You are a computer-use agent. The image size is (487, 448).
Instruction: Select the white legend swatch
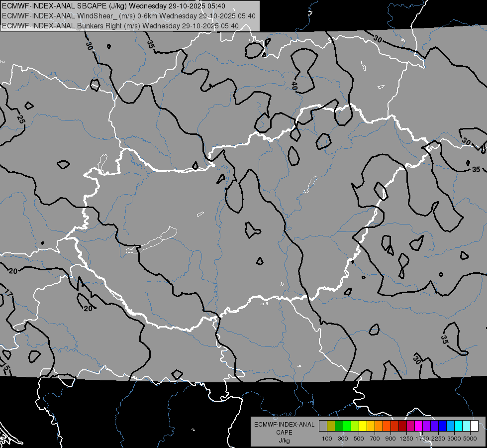(474, 426)
